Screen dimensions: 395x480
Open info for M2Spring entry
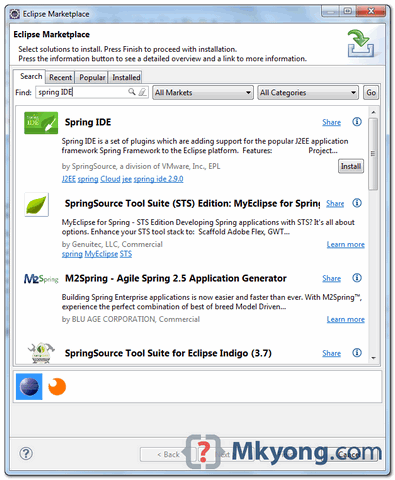click(357, 278)
